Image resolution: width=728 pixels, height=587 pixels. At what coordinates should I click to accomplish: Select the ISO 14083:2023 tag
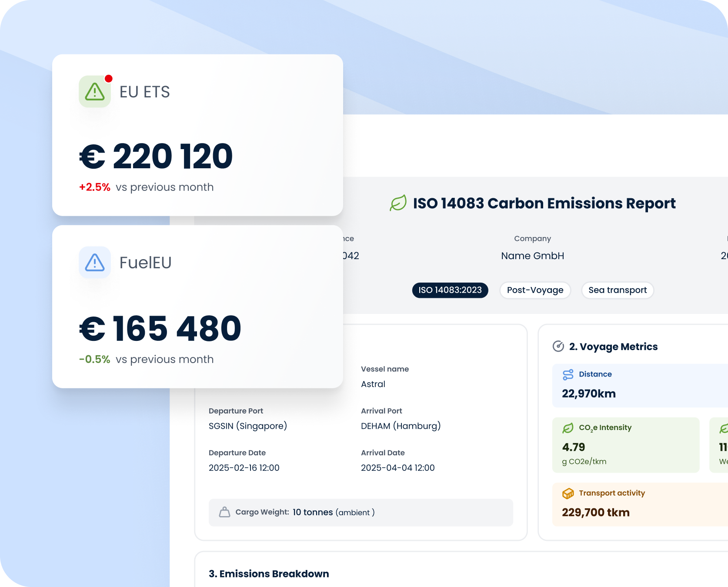pyautogui.click(x=450, y=290)
